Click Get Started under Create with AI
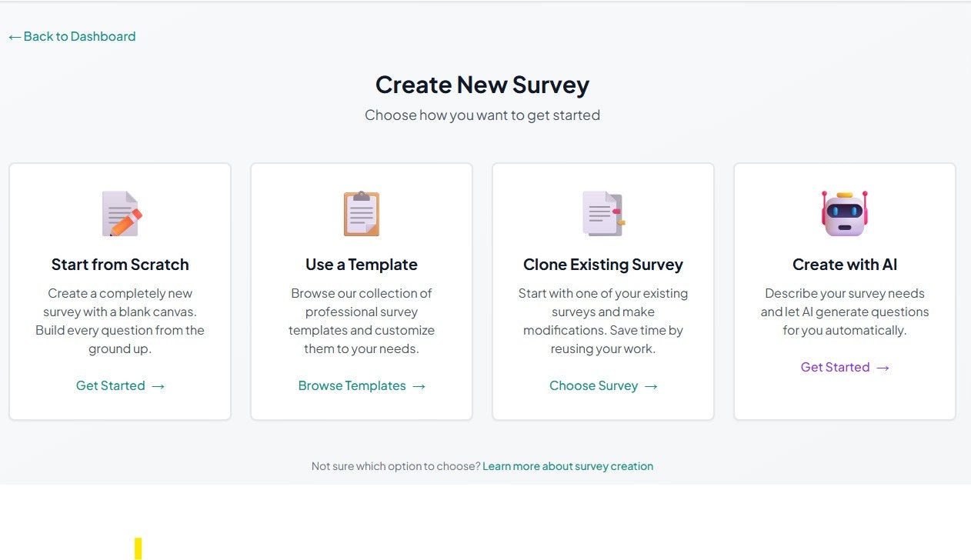This screenshot has width=971, height=560. tap(836, 368)
